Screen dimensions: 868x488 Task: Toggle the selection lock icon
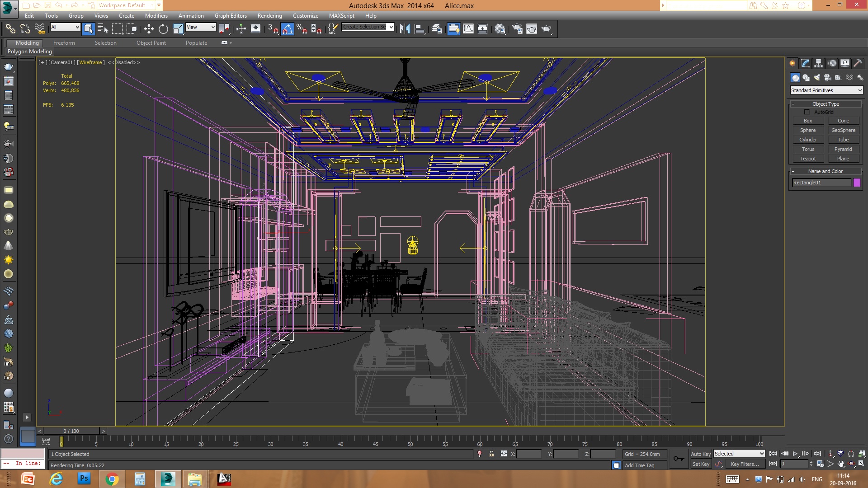(491, 454)
